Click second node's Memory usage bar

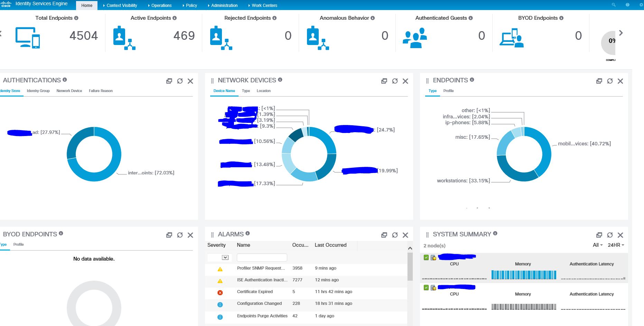pos(524,307)
